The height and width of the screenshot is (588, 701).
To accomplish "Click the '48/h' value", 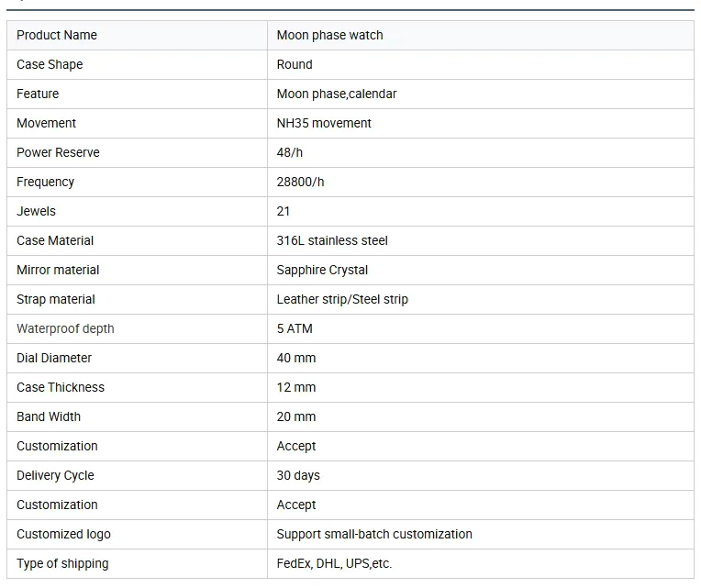I will [290, 153].
